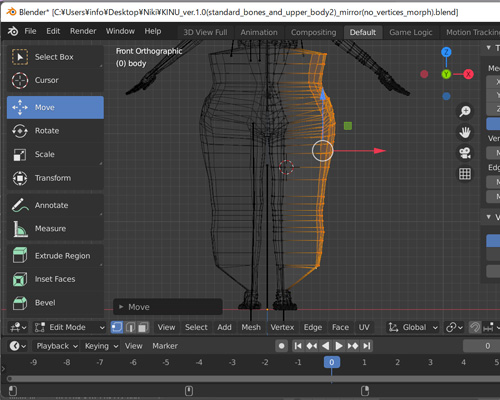
Task: Toggle auto keying record button
Action: pos(281,346)
